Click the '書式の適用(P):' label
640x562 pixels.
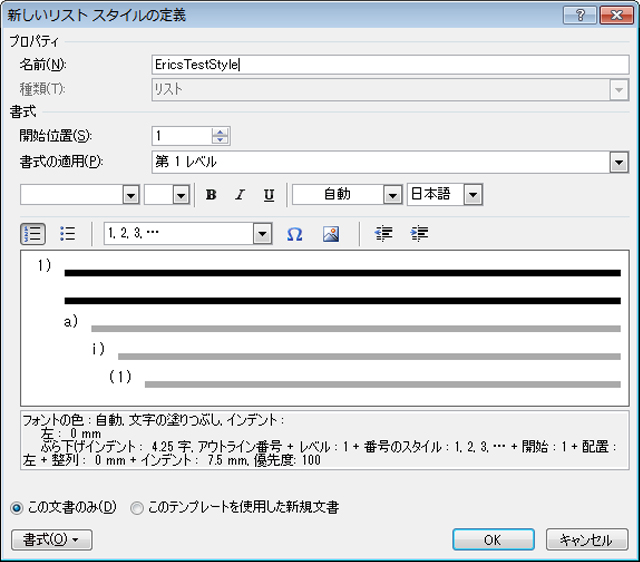61,162
